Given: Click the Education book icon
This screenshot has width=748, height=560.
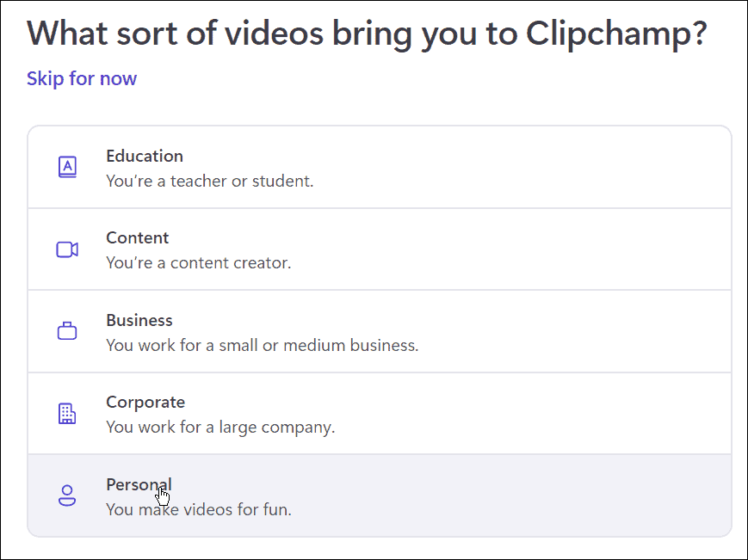Looking at the screenshot, I should [67, 167].
